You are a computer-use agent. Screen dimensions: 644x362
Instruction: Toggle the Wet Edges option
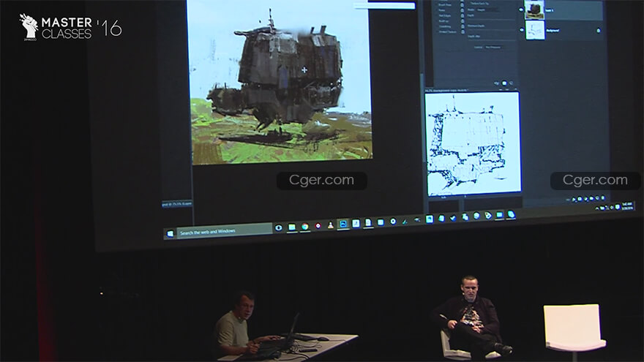(444, 15)
